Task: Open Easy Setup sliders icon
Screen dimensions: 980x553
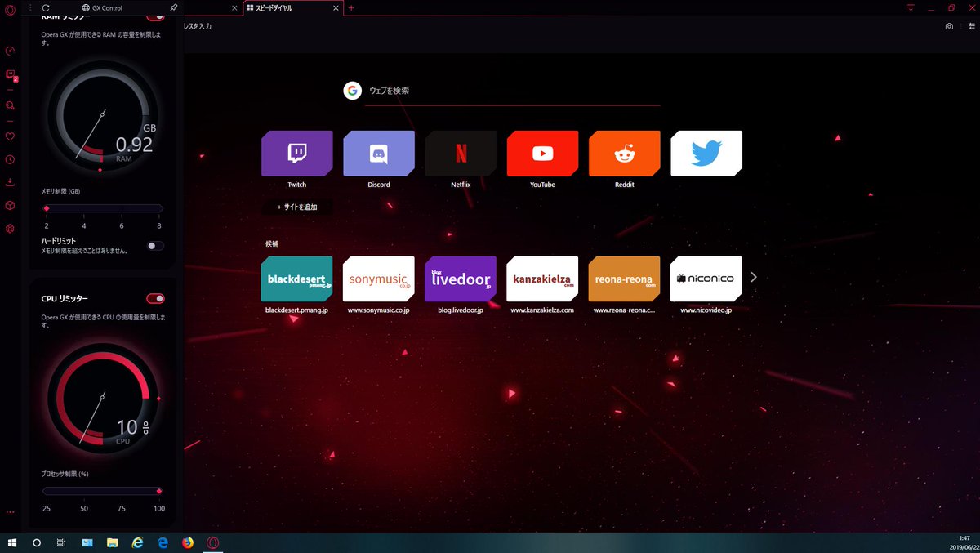Action: (x=971, y=26)
